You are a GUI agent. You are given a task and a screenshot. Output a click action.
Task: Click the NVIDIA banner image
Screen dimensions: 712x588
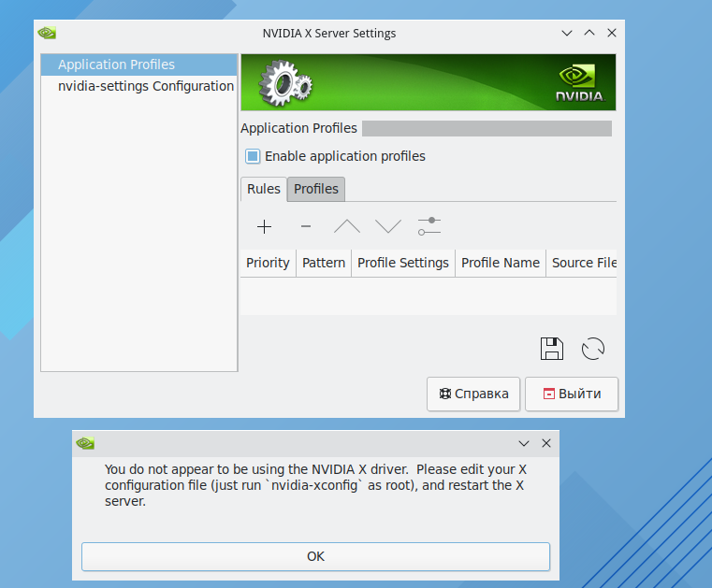[x=429, y=82]
